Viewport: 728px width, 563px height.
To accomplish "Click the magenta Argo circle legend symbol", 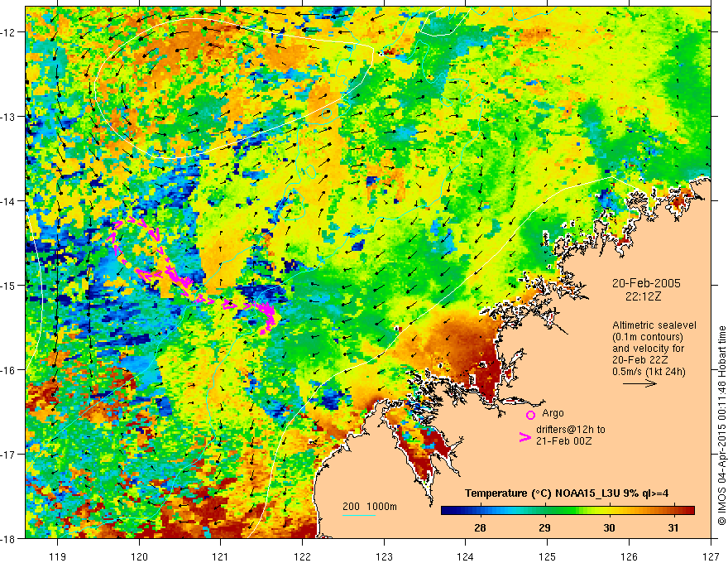I will click(530, 415).
